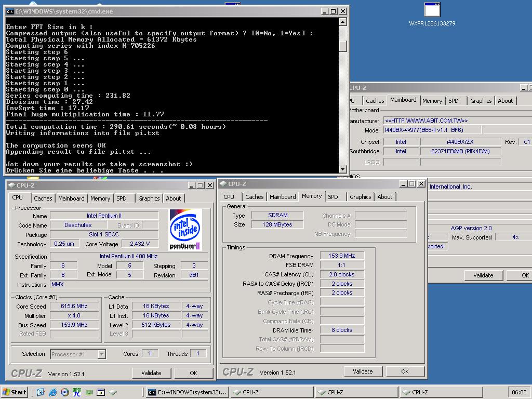Image resolution: width=532 pixels, height=399 pixels.
Task: Click the green board quick launch icon
Action: (x=89, y=392)
